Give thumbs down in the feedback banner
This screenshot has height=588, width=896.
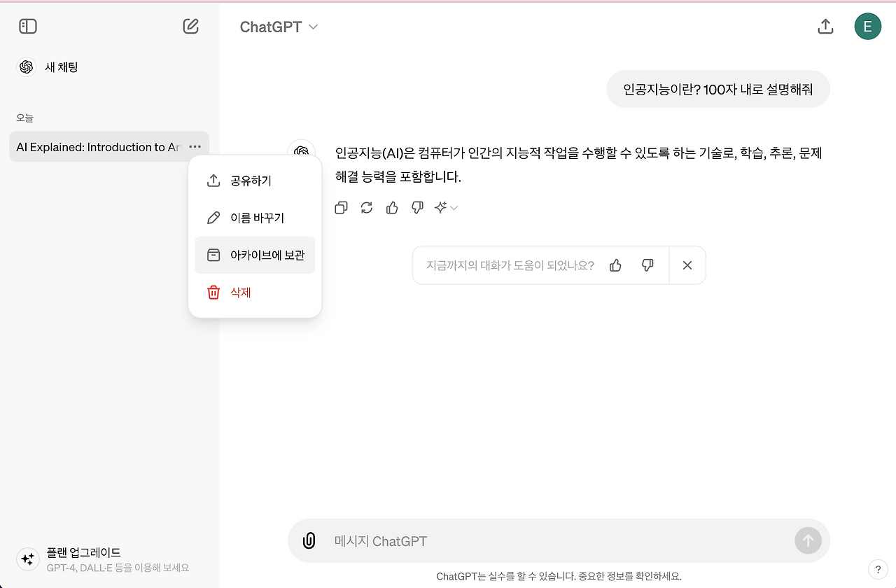click(647, 265)
